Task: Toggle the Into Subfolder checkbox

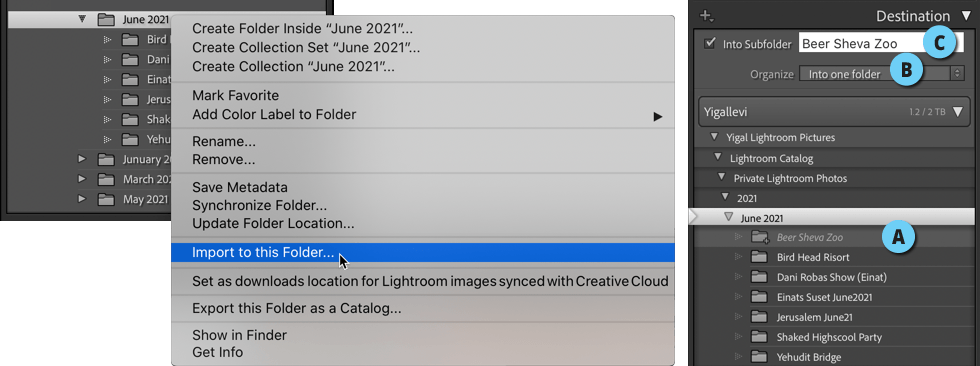Action: (709, 44)
